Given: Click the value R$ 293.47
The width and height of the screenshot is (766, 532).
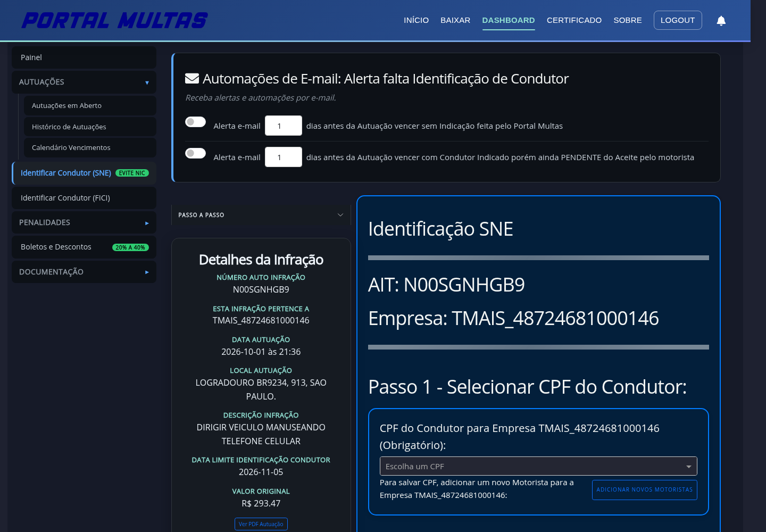Looking at the screenshot, I should tap(261, 503).
